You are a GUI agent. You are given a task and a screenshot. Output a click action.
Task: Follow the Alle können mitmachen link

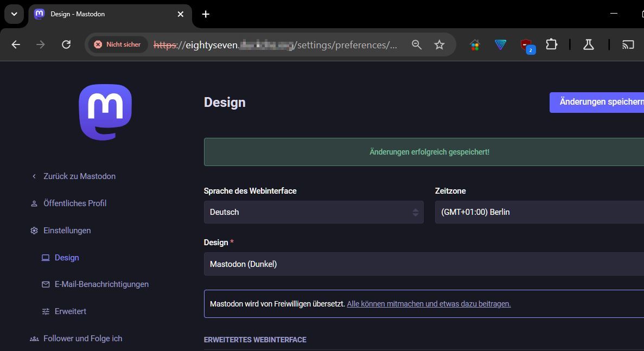pyautogui.click(x=429, y=304)
